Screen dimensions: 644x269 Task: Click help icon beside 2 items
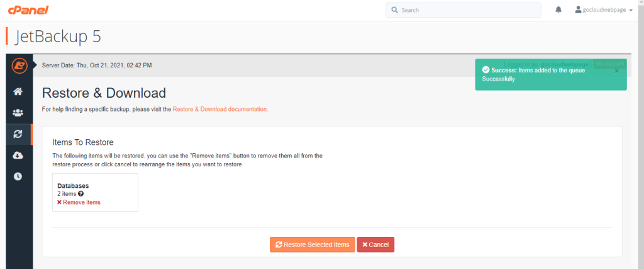[x=81, y=194]
